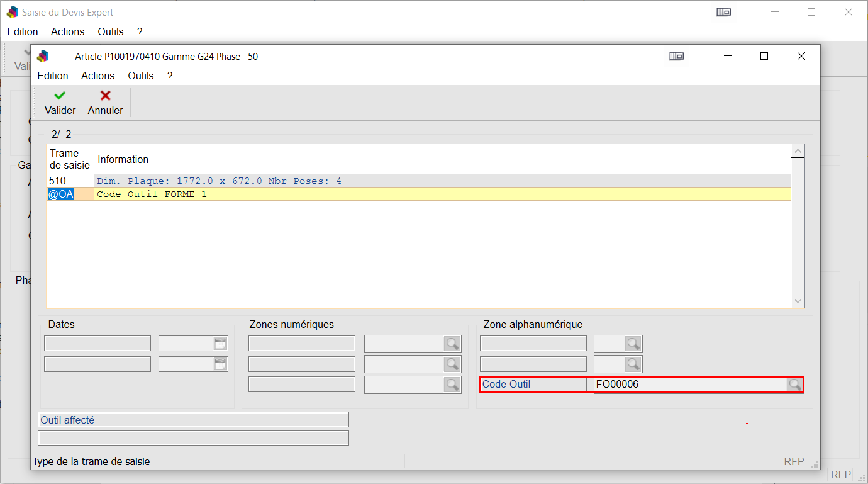Click first Zones numériques magnifier icon
This screenshot has height=484, width=868.
click(452, 344)
